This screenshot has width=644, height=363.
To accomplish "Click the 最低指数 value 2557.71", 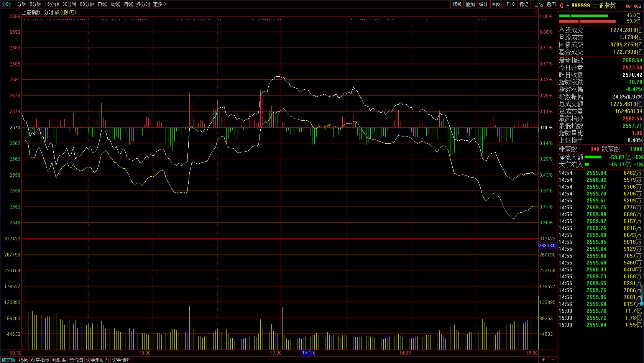I will [x=632, y=126].
